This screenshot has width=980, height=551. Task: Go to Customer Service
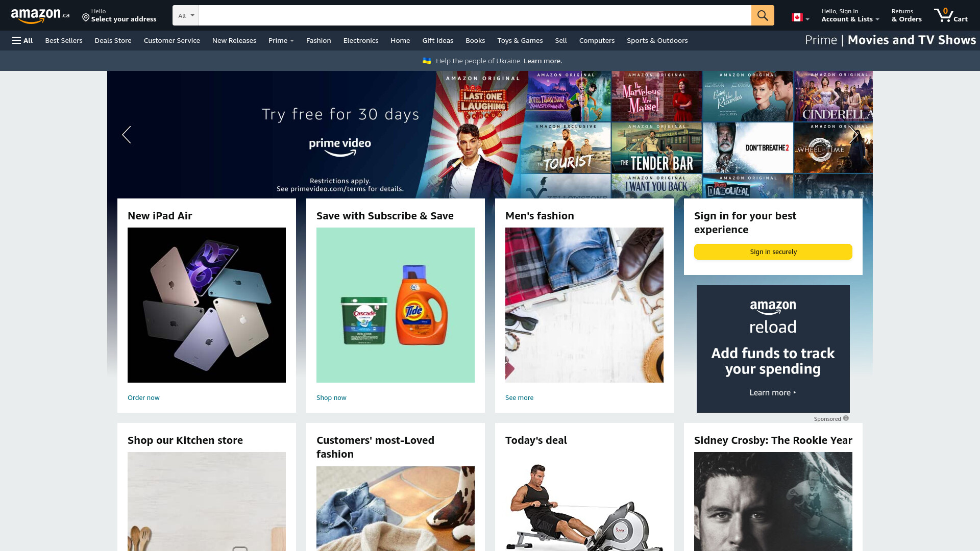[172, 40]
